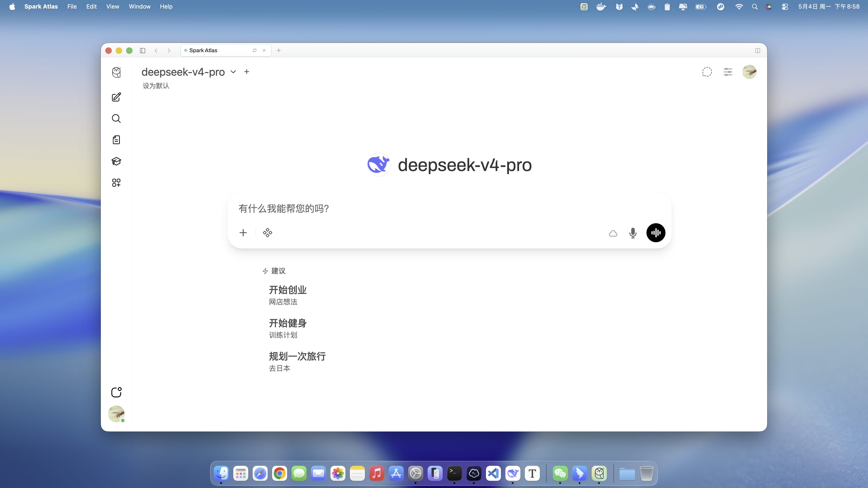This screenshot has width=868, height=488.
Task: Click 设为默认 to set default model
Action: tap(156, 86)
